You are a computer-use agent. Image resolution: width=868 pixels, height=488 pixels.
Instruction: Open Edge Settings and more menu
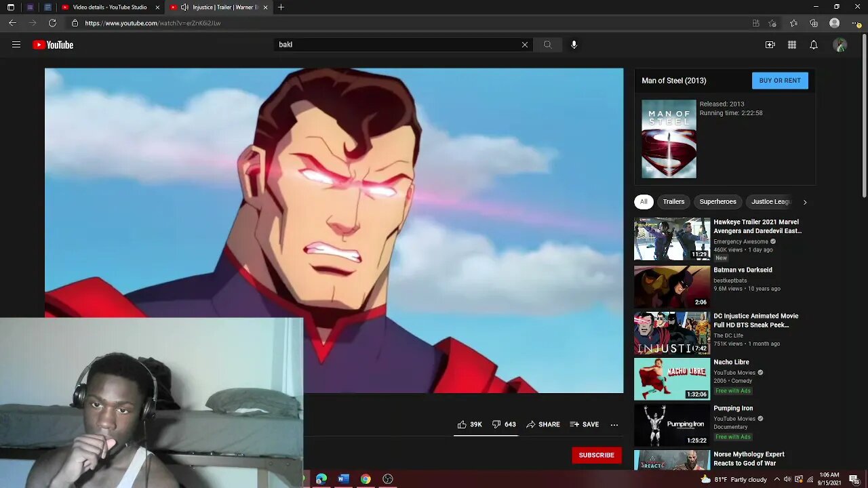tap(856, 23)
